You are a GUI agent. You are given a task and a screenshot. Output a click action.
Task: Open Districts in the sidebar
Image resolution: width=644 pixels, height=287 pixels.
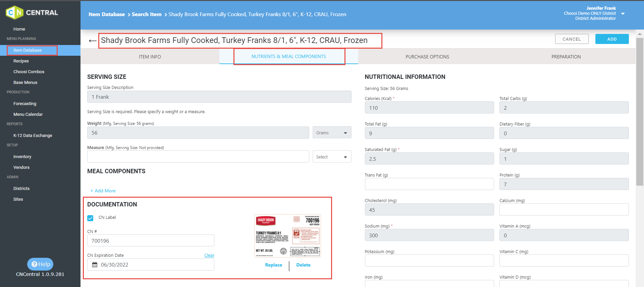[x=21, y=189]
